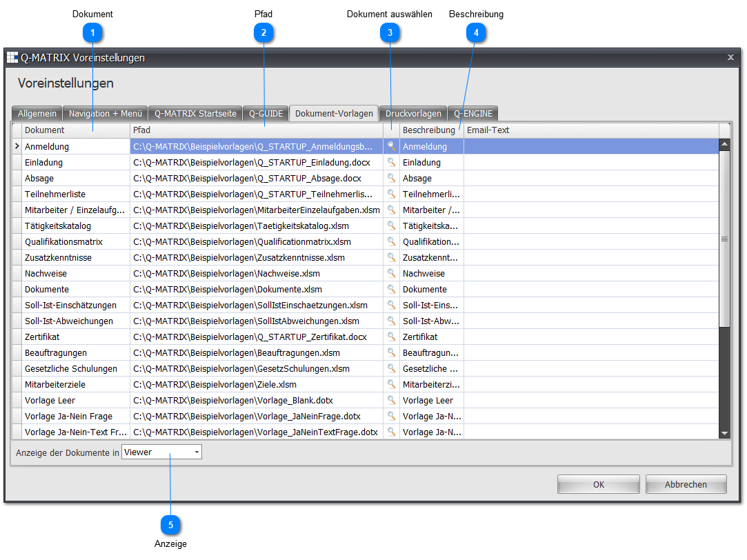Click the search icon in the Anmeldung row
The width and height of the screenshot is (747, 560).
click(391, 146)
